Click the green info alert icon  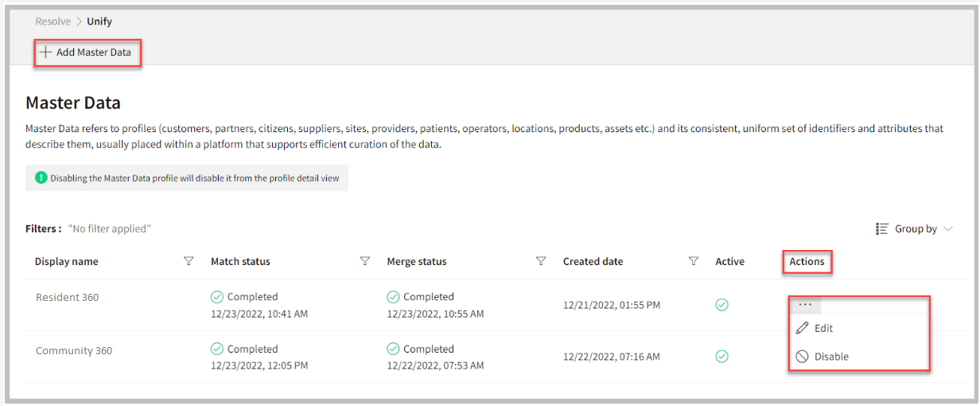point(41,178)
